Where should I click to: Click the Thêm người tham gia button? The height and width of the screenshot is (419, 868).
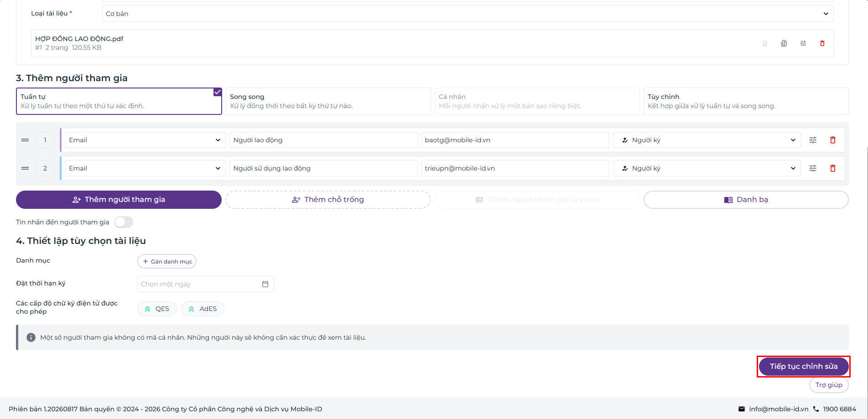[119, 200]
